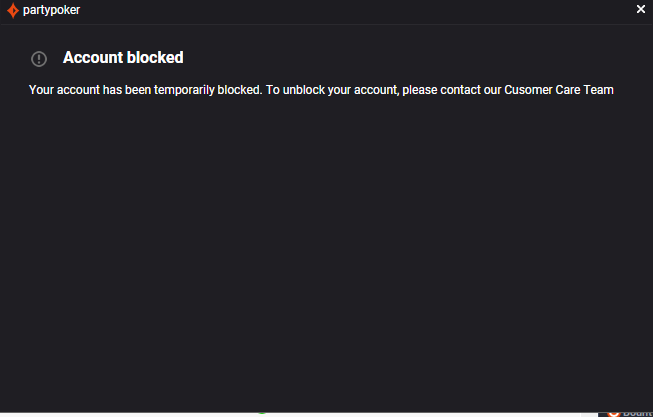Image resolution: width=653 pixels, height=417 pixels.
Task: Click the partially visible bottom-right corner icon
Action: coord(630,412)
